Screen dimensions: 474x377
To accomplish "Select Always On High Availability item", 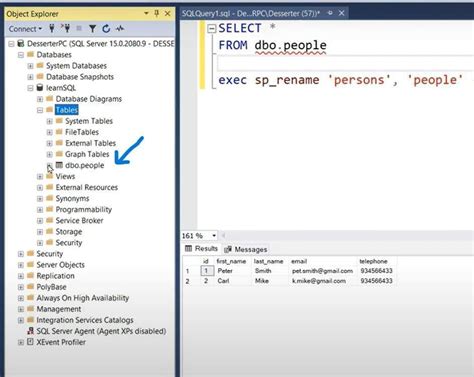I will [x=83, y=298].
